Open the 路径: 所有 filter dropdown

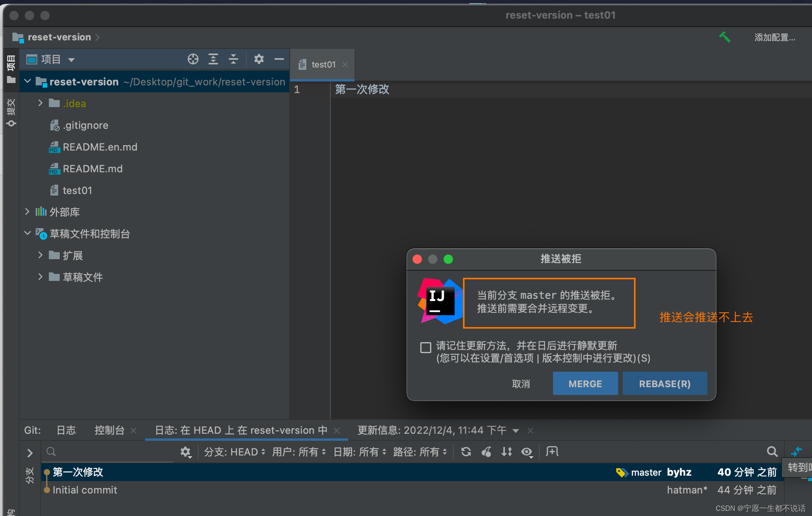(420, 452)
